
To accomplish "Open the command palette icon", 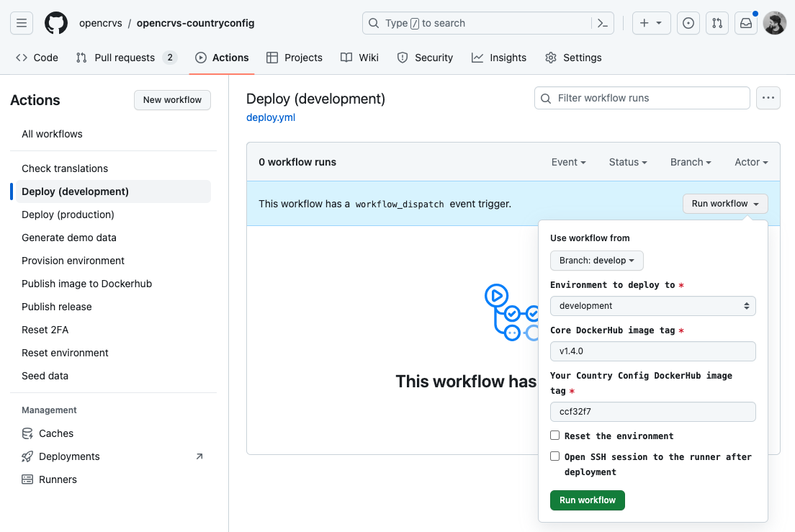I will point(603,23).
